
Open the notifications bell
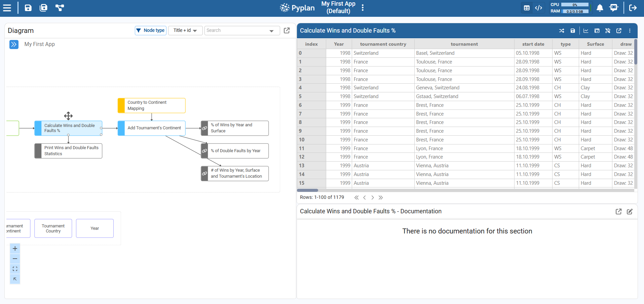600,8
